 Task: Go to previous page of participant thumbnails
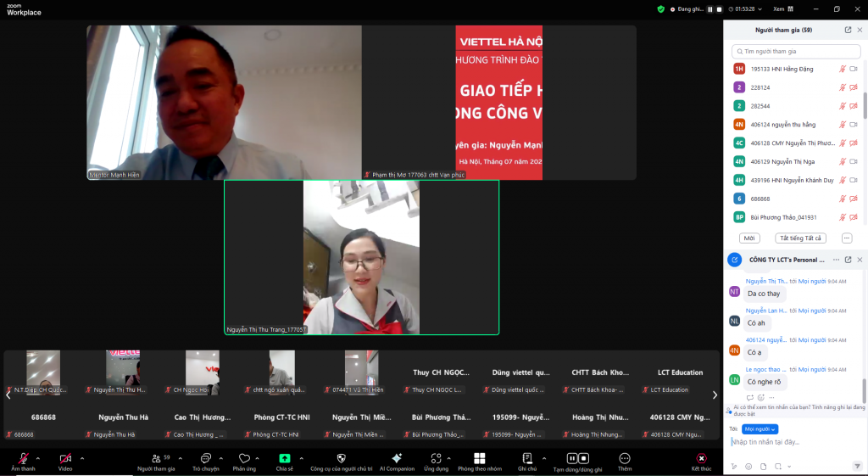(x=8, y=395)
